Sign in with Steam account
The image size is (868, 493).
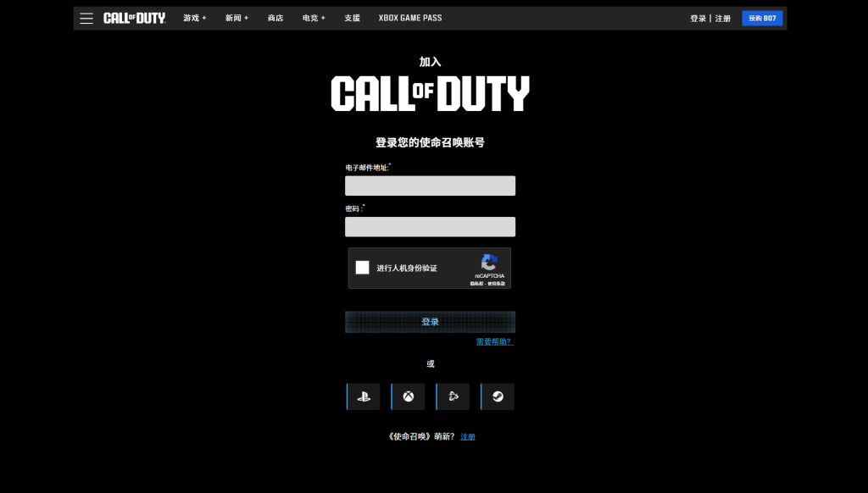(x=498, y=396)
